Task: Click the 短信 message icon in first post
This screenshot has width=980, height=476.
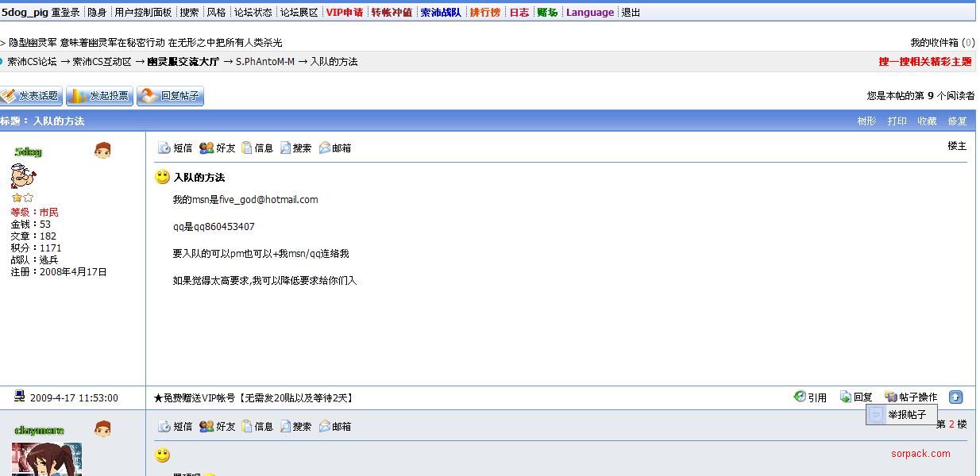Action: pos(164,148)
